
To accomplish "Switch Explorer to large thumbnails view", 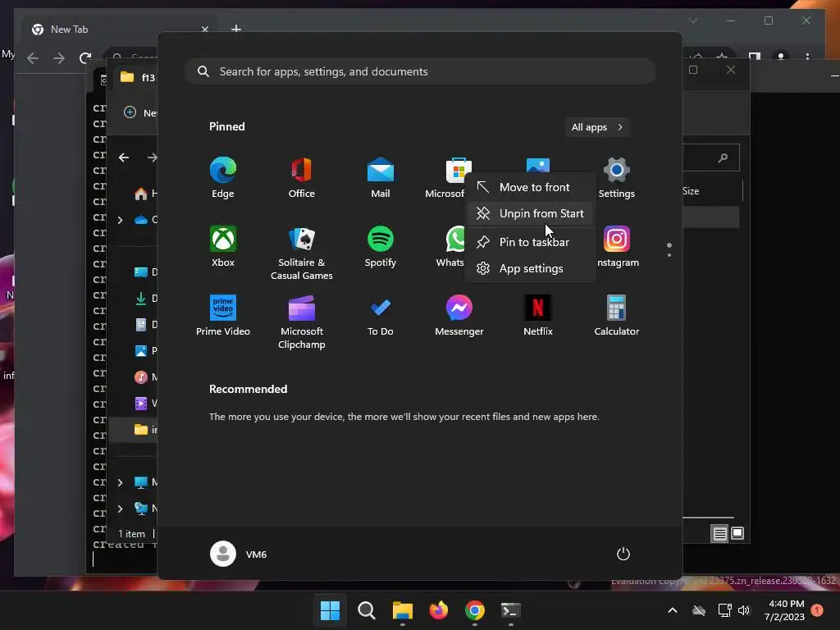I will pos(737,533).
